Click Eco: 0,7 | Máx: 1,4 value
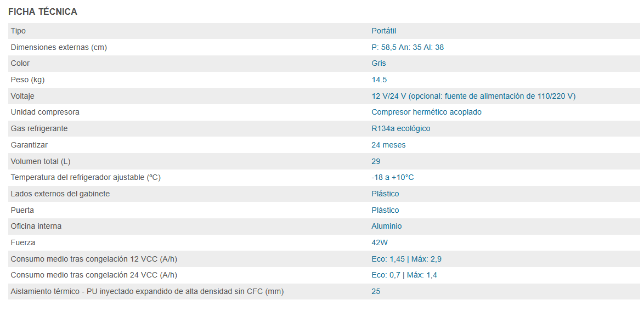This screenshot has width=644, height=311. pos(404,275)
